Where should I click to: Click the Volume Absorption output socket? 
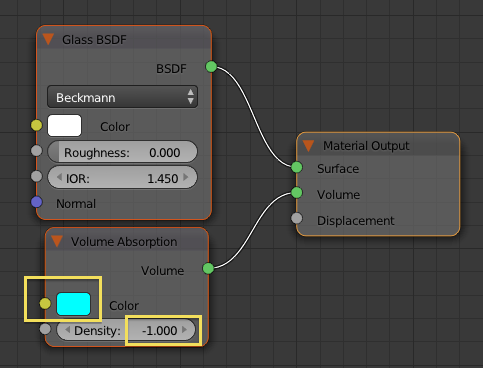[x=208, y=268]
